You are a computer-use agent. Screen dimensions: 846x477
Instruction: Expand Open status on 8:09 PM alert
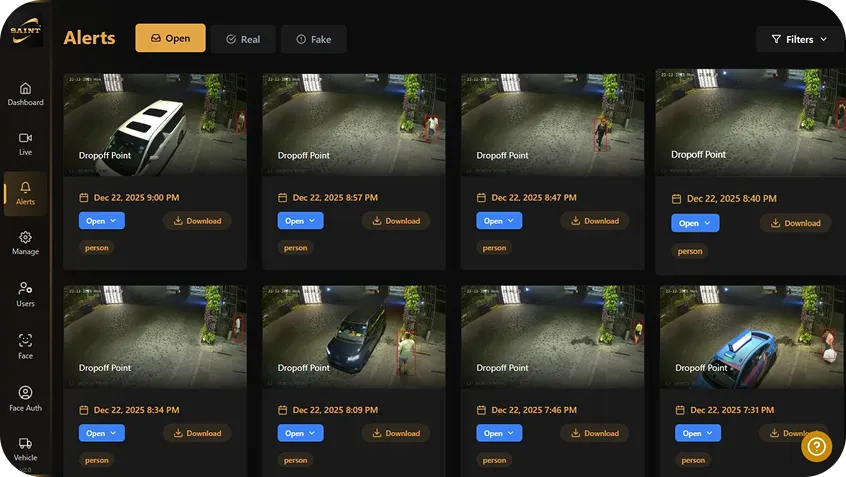300,433
